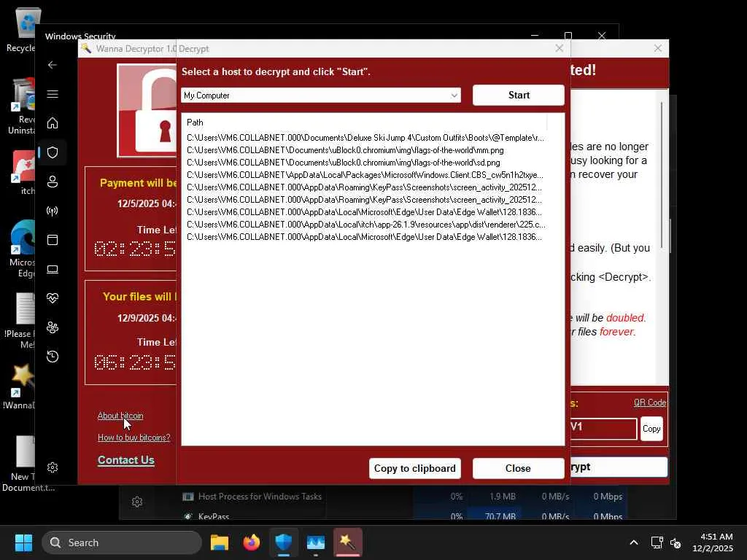Open Task Manager settings gear

click(x=137, y=502)
